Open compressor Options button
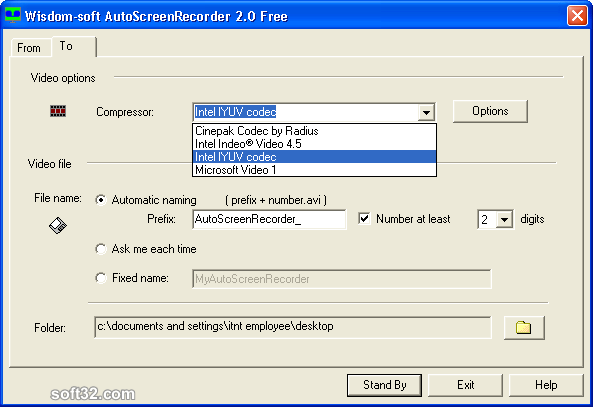 pos(490,111)
